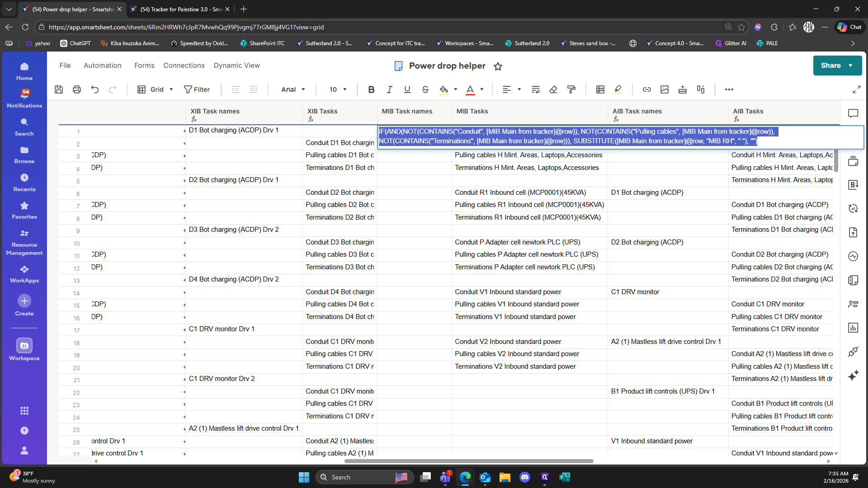
Task: Open the Dynamic View menu
Action: [236, 66]
